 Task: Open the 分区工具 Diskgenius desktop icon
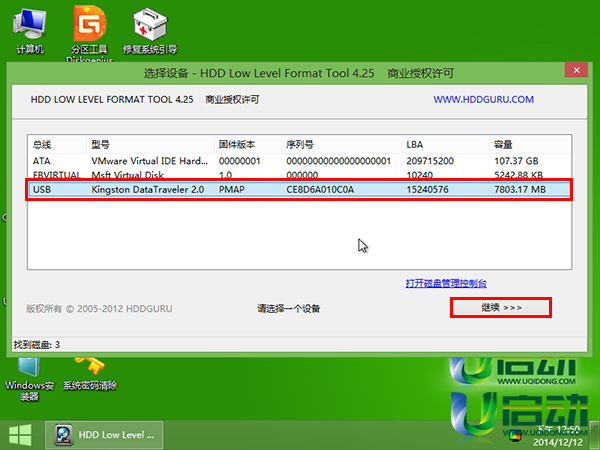pos(90,34)
